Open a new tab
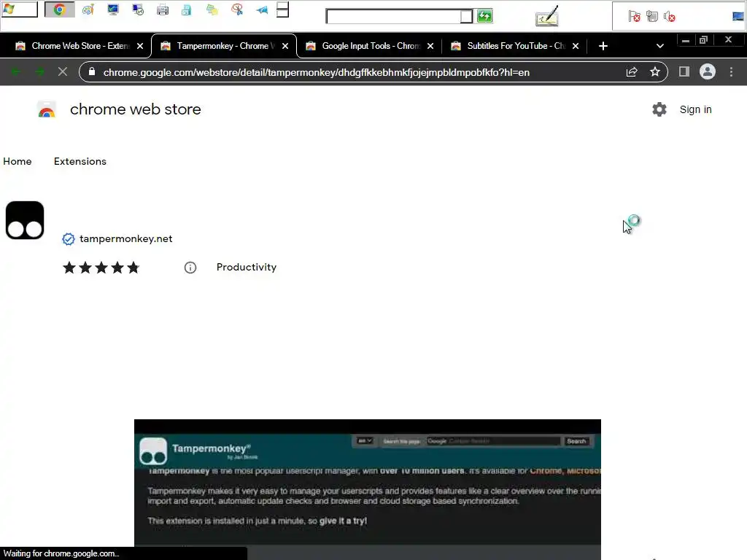This screenshot has height=560, width=747. (603, 46)
